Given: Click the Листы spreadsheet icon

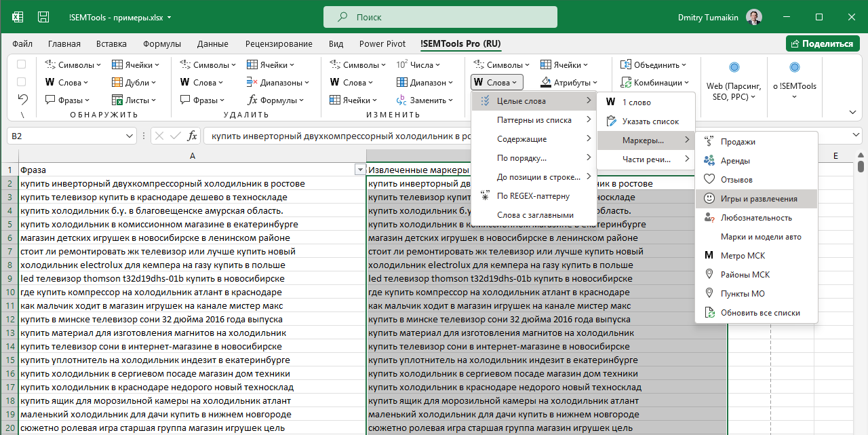Looking at the screenshot, I should 117,100.
